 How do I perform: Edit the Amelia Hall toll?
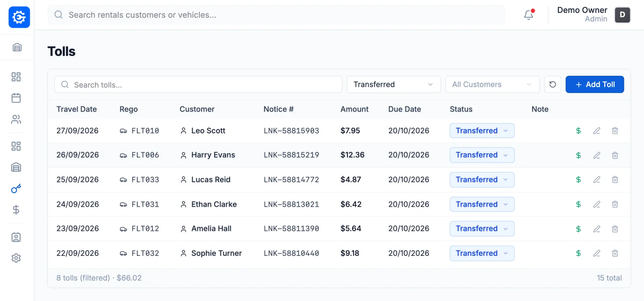tap(597, 229)
